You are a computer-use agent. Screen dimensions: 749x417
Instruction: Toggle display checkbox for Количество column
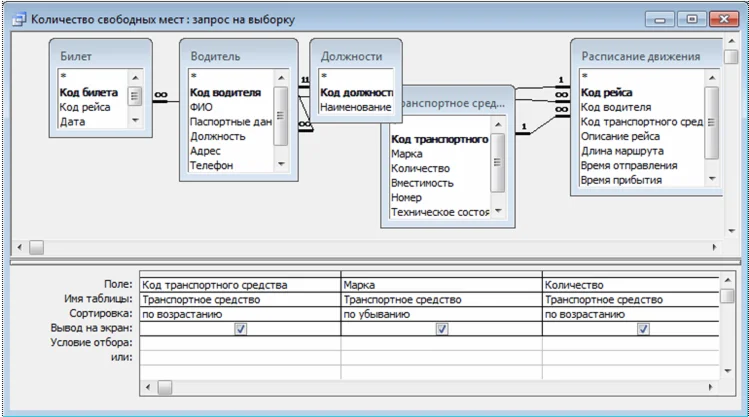click(x=642, y=328)
